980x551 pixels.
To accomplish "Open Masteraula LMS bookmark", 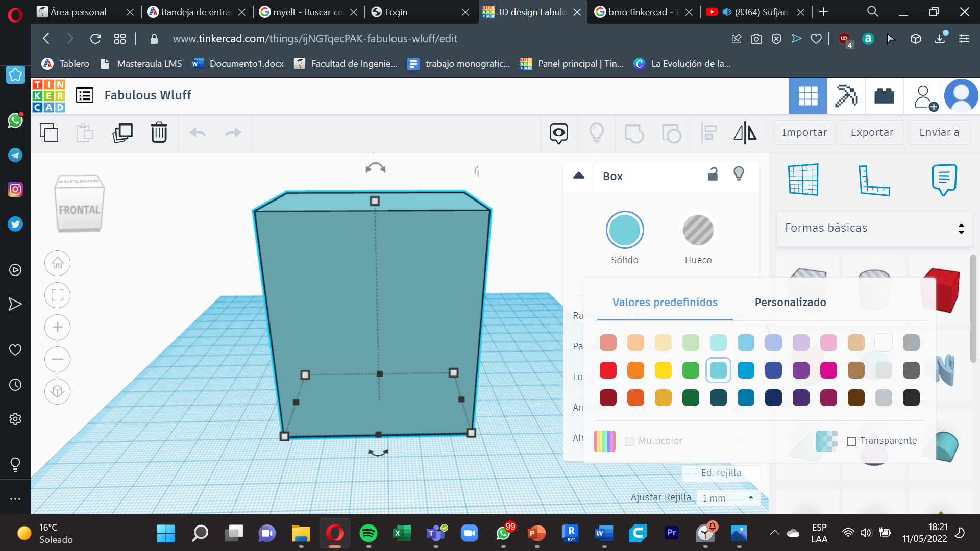I will coord(141,64).
